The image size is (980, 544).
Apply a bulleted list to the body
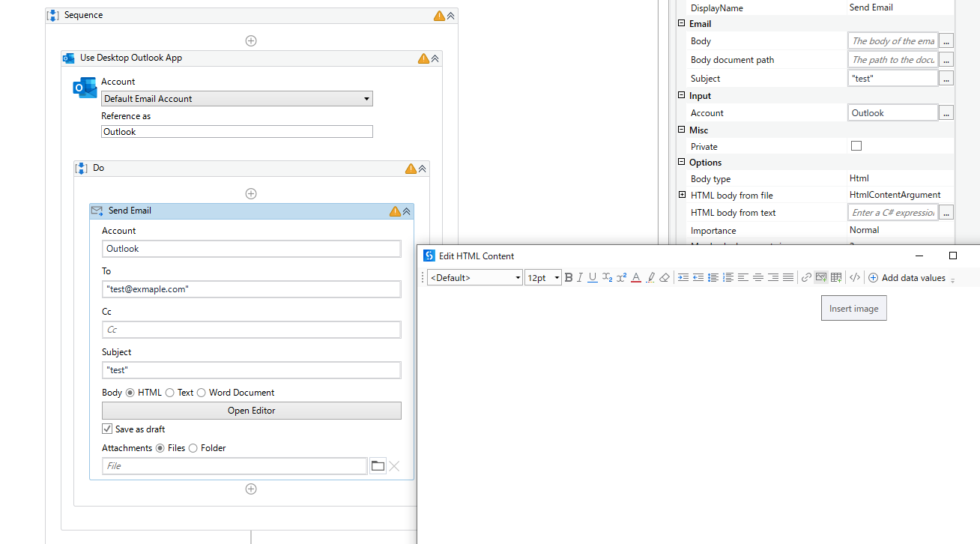click(713, 277)
